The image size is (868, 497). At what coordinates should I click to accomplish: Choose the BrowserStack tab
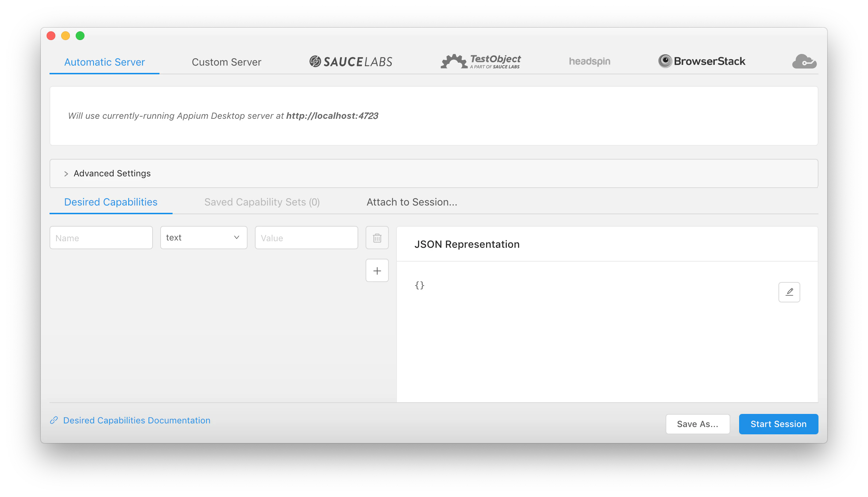(702, 61)
